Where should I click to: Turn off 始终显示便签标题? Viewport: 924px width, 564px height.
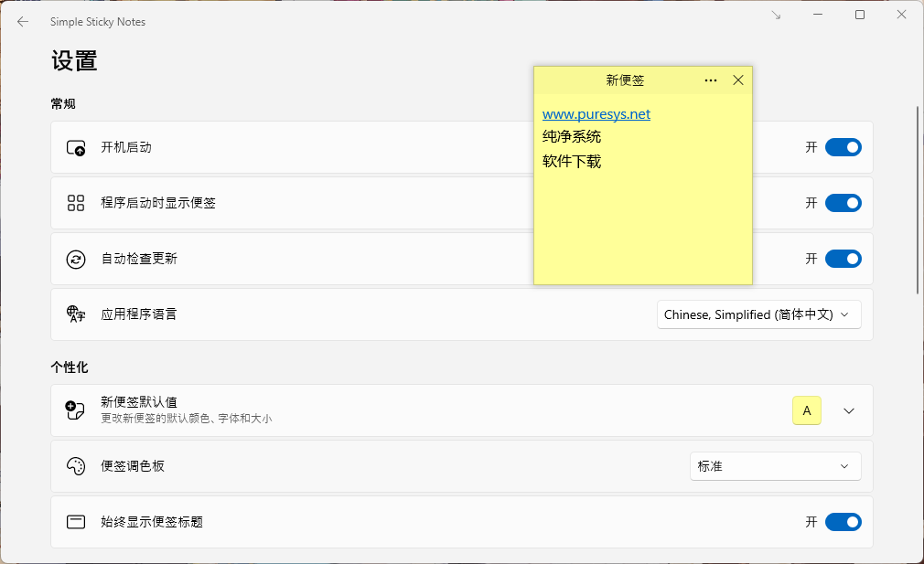click(x=843, y=522)
